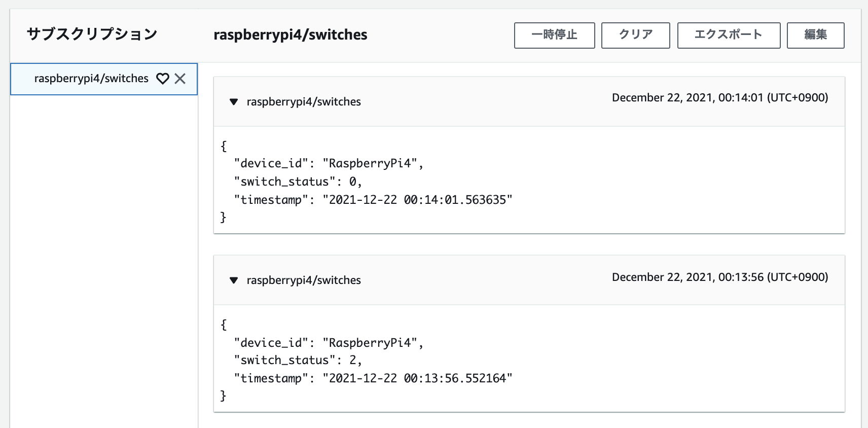This screenshot has width=868, height=428.
Task: Click the switch_status 2 line in payload
Action: tap(298, 360)
